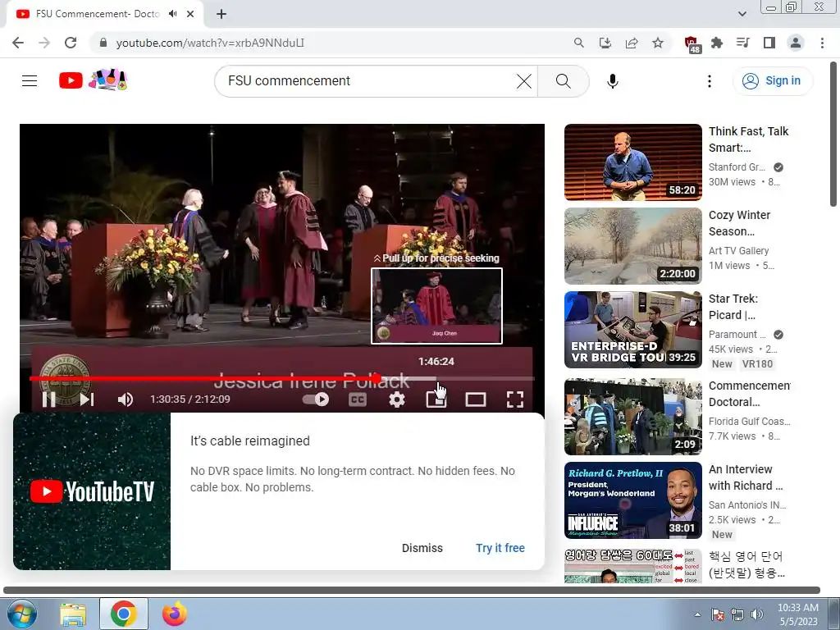The width and height of the screenshot is (840, 630).
Task: Open Chrome zoom magnifier icon
Action: (x=578, y=43)
